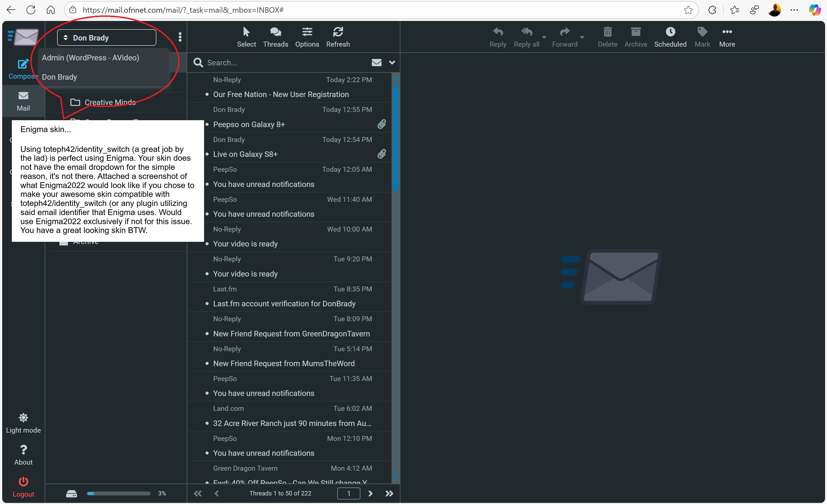The width and height of the screenshot is (827, 504).
Task: Open the Don Brady identity dropdown
Action: tap(106, 37)
